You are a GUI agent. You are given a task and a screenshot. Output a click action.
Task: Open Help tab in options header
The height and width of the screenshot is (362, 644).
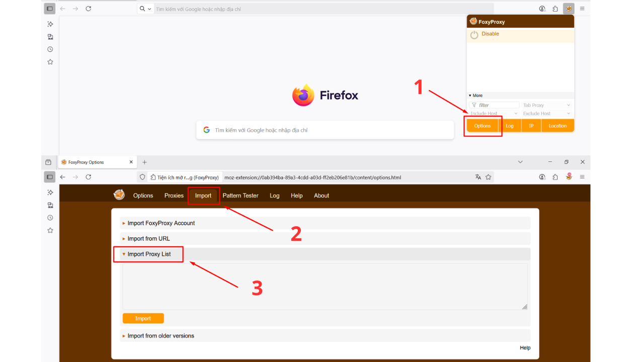[297, 196]
